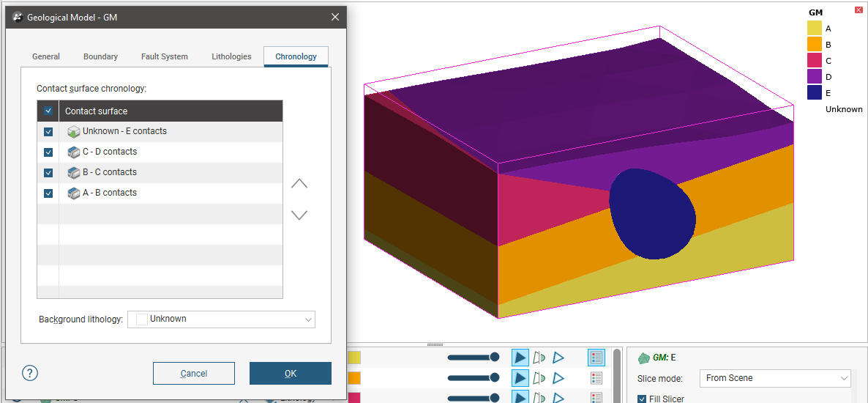Image resolution: width=868 pixels, height=403 pixels.
Task: Click second row outlined triangle icon
Action: click(x=558, y=378)
